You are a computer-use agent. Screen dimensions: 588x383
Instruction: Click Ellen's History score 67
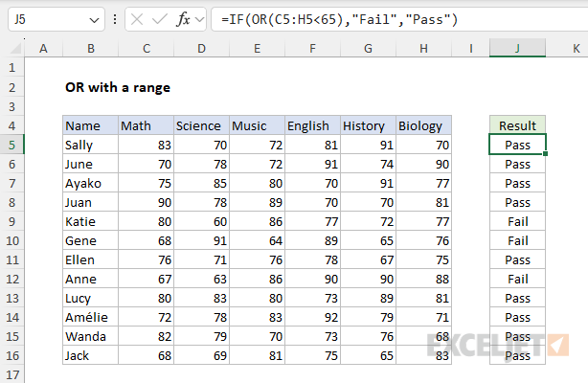coord(368,259)
